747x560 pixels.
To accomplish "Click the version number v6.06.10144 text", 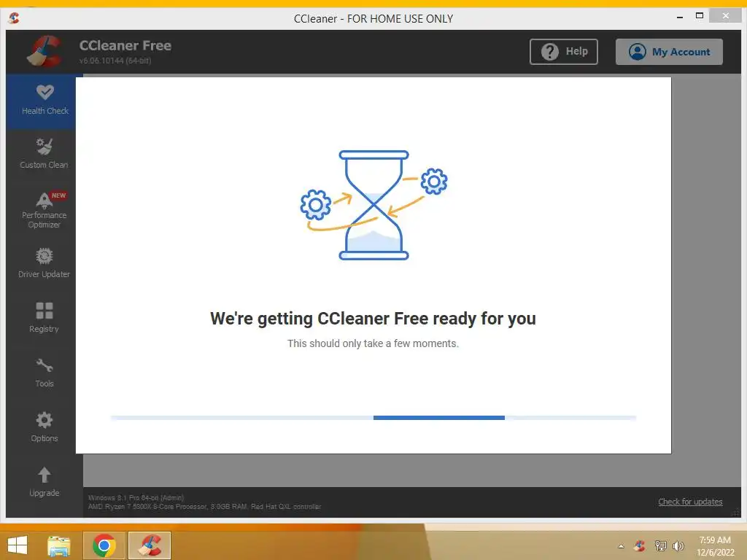I will point(115,61).
